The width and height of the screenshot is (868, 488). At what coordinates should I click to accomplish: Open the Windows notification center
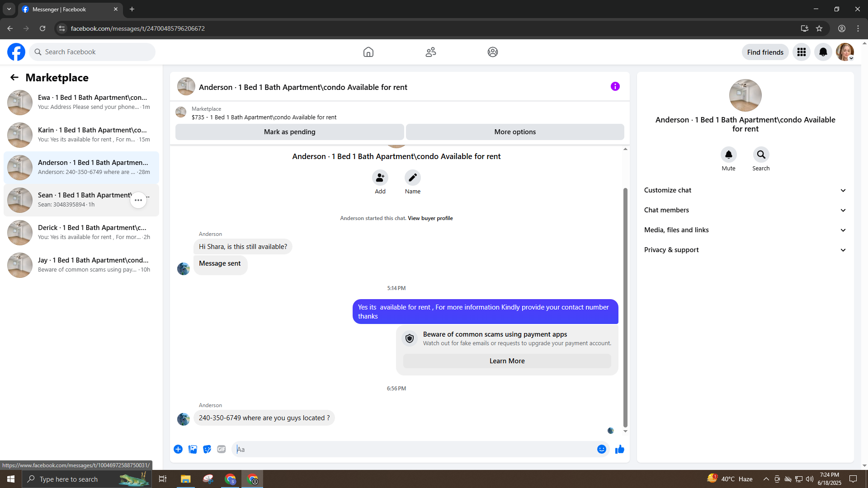pos(854,479)
